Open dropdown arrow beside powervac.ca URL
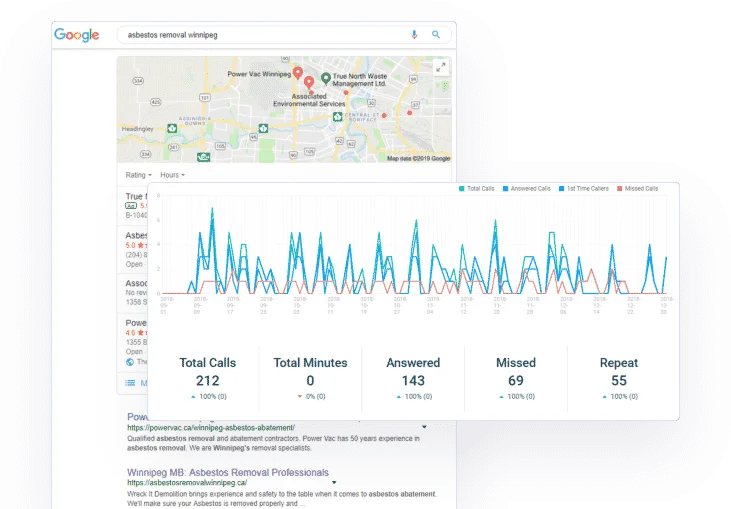The width and height of the screenshot is (731, 509). pos(424,427)
